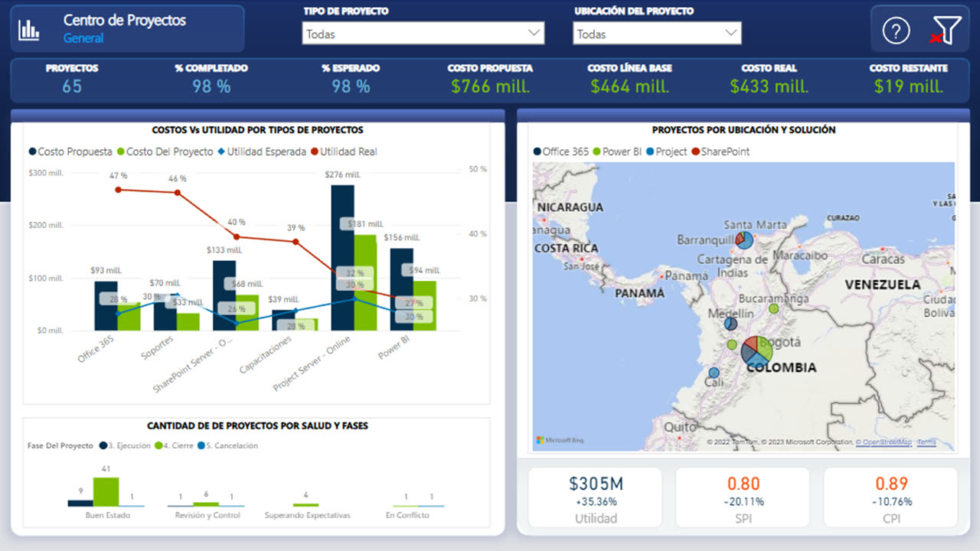Image resolution: width=980 pixels, height=551 pixels.
Task: Select the green Bucaramanga marker on the map
Action: click(x=773, y=309)
